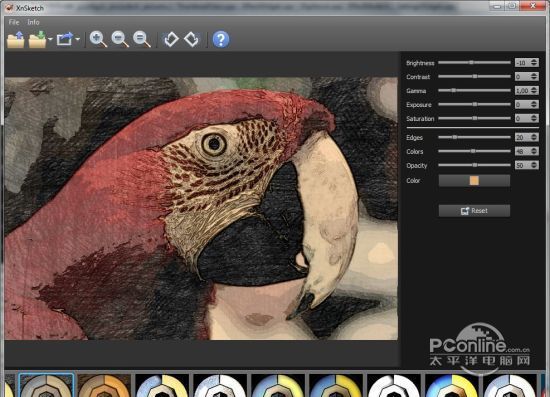Click the open folder icon with blue arrow
Viewport: 550px width, 397px height.
[15, 39]
